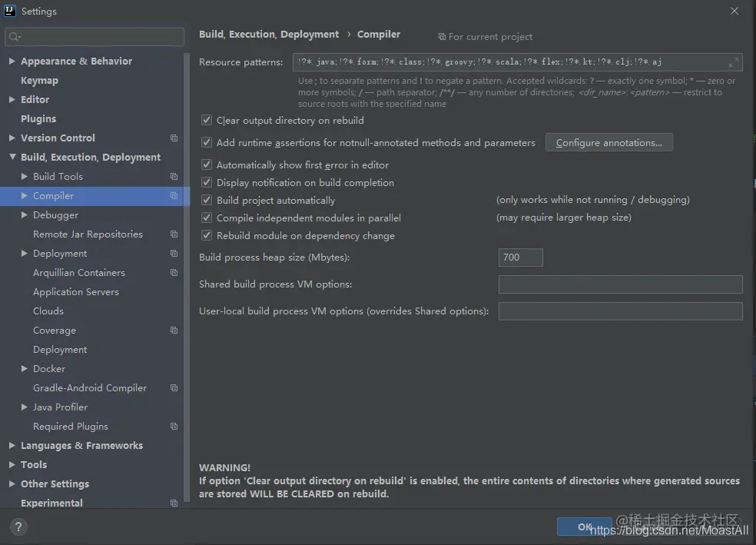Collapse Build, Execution, Deployment section
This screenshot has width=756, height=545.
click(12, 157)
